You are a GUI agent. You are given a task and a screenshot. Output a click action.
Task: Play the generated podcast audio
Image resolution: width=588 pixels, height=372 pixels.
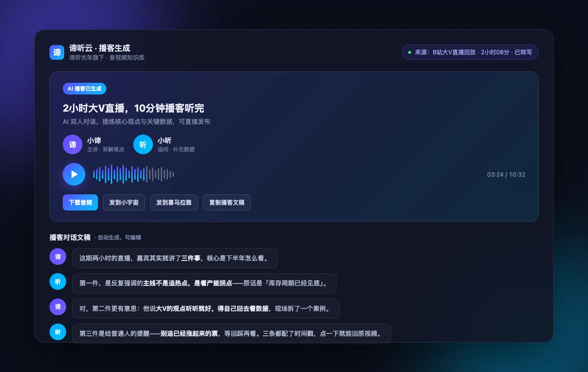(x=74, y=174)
